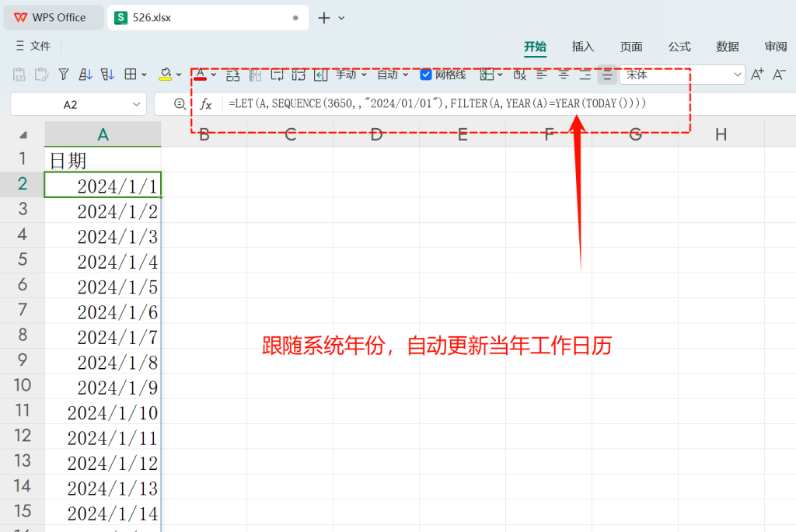Select the 日期 header cell
The image size is (796, 532).
click(x=103, y=160)
